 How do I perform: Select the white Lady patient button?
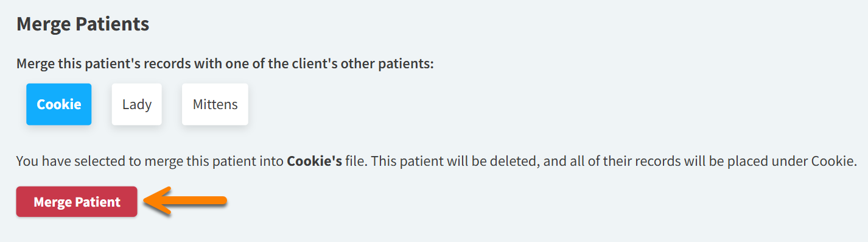[136, 104]
